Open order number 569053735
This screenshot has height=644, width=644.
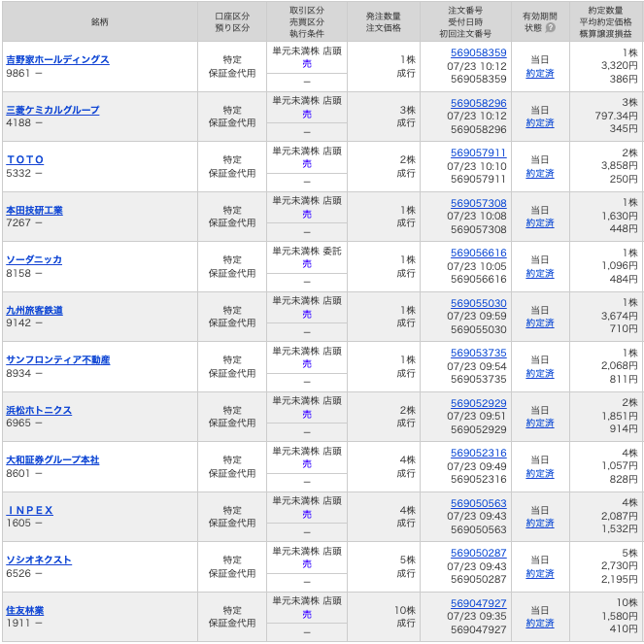[479, 353]
